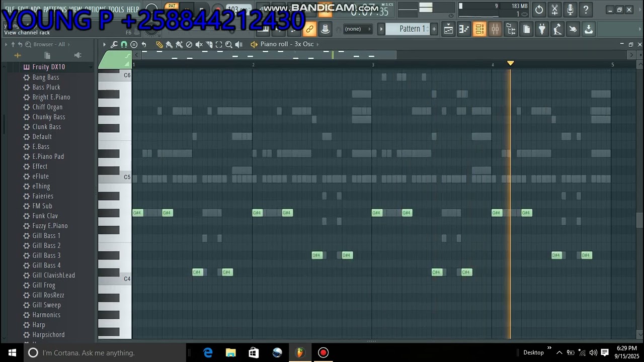Click the microphone recording icon
Image resolution: width=644 pixels, height=362 pixels.
coord(570,10)
